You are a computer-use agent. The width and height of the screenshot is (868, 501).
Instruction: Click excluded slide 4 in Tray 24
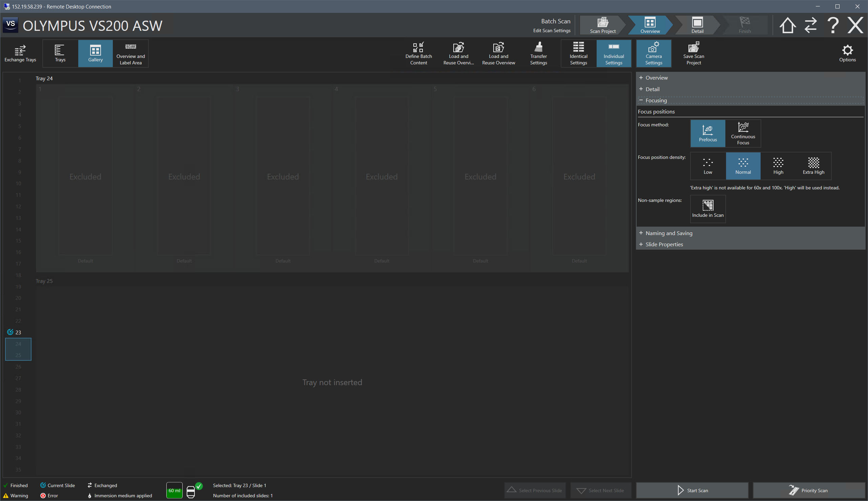pos(381,176)
